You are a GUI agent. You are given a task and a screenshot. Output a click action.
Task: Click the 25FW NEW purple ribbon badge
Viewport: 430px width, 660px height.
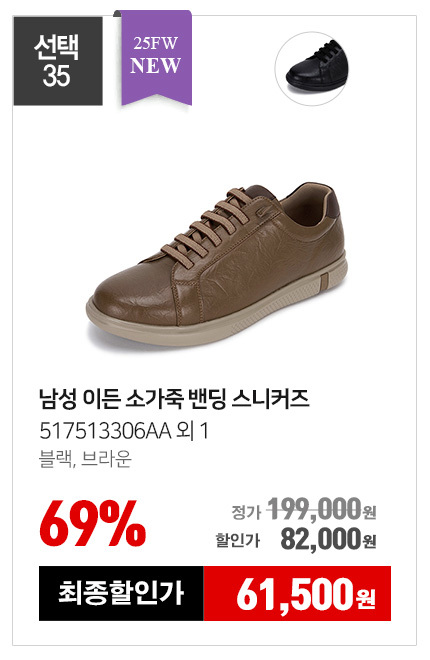157,58
